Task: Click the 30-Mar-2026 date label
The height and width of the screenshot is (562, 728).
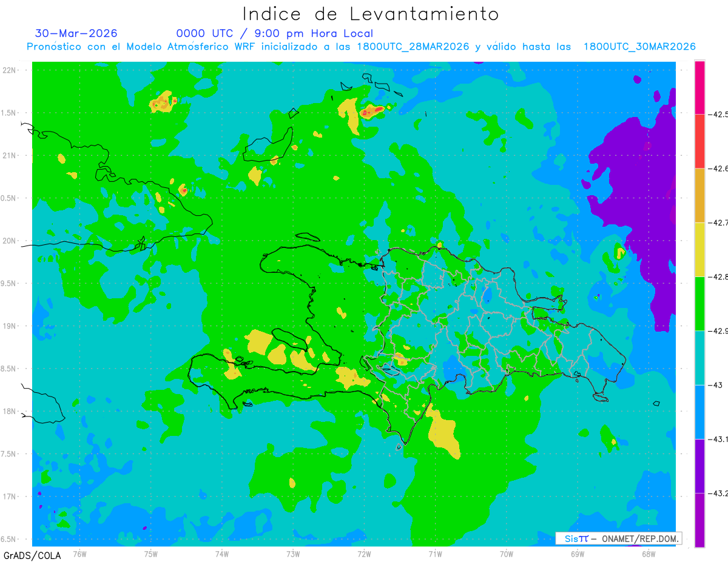Action: coord(76,33)
